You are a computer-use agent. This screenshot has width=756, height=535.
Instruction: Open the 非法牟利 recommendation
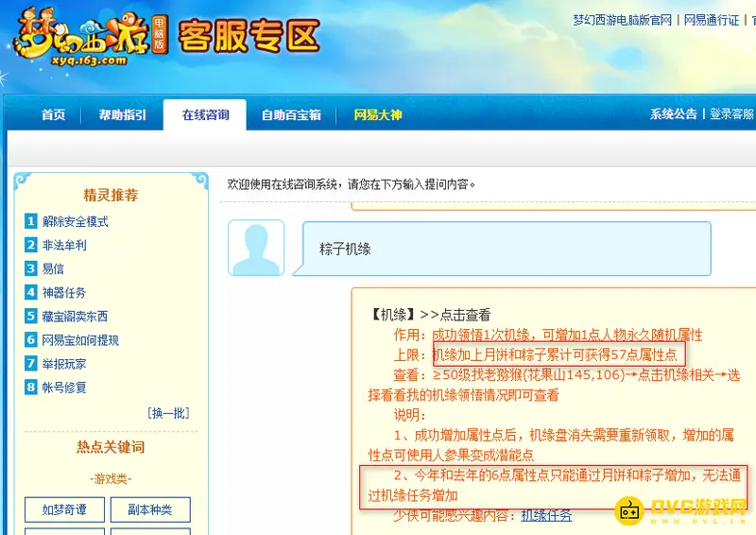[x=64, y=245]
